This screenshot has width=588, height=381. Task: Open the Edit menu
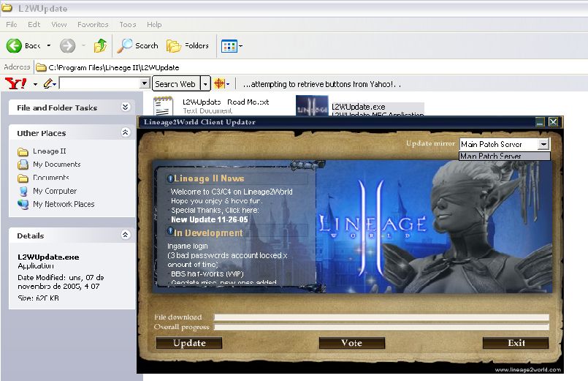(34, 25)
